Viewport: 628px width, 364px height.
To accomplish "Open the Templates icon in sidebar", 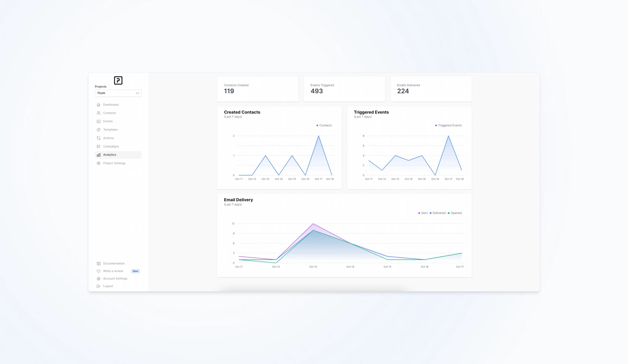I will pyautogui.click(x=98, y=130).
